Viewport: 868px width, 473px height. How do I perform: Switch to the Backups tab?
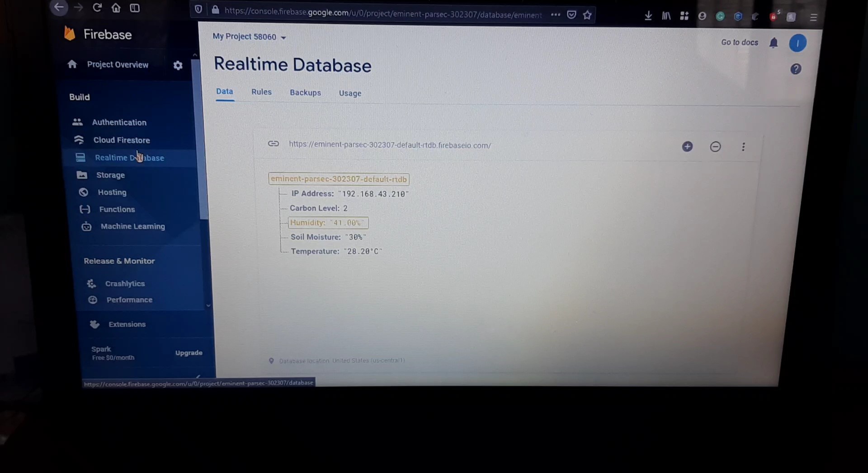click(x=305, y=93)
